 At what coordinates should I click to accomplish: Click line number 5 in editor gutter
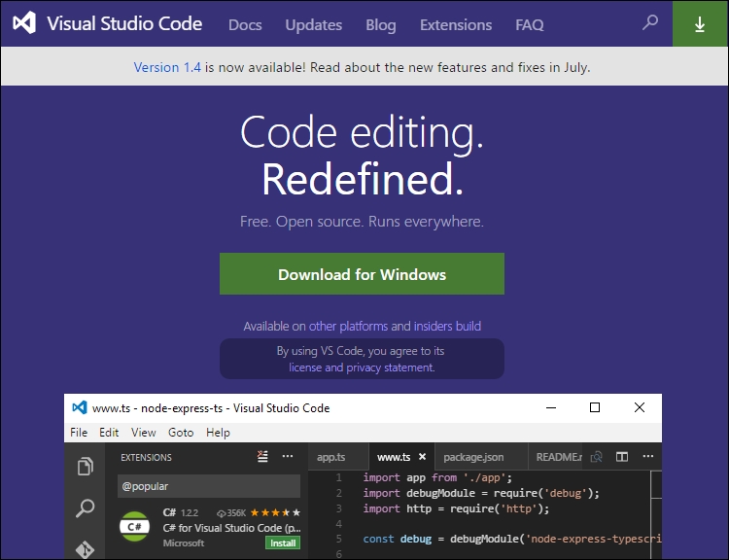coord(338,539)
